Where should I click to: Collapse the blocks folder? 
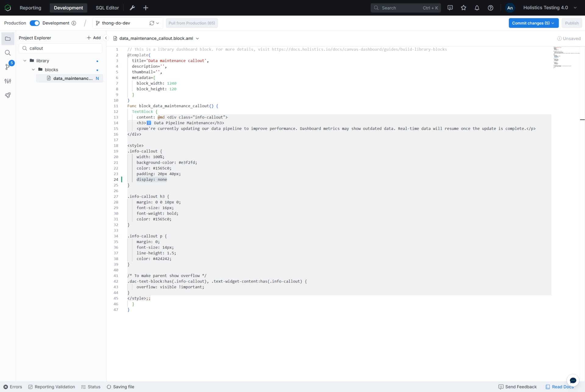pyautogui.click(x=33, y=69)
